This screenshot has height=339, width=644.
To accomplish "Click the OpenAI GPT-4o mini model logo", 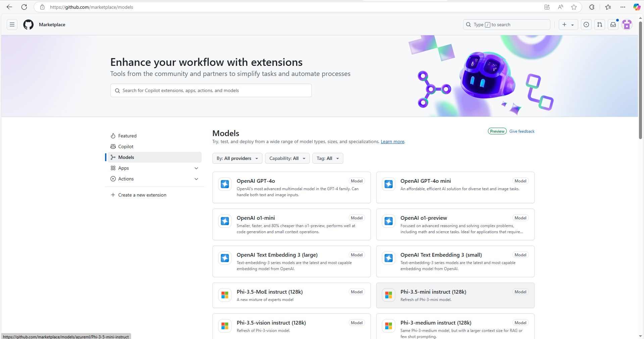I will click(x=389, y=184).
